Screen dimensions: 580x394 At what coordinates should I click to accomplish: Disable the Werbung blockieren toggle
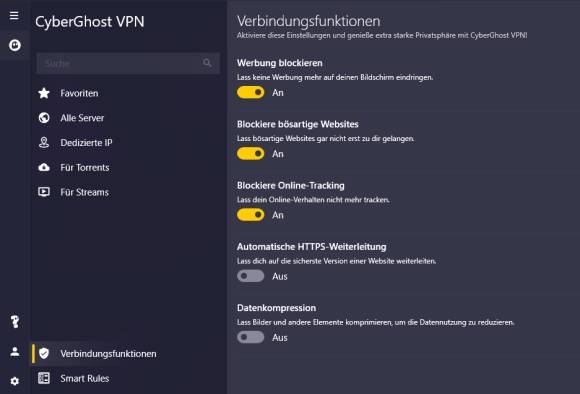point(250,92)
